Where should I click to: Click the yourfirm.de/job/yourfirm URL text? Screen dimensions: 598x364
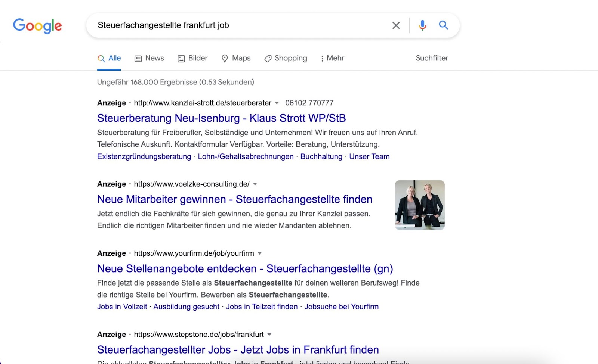point(194,253)
